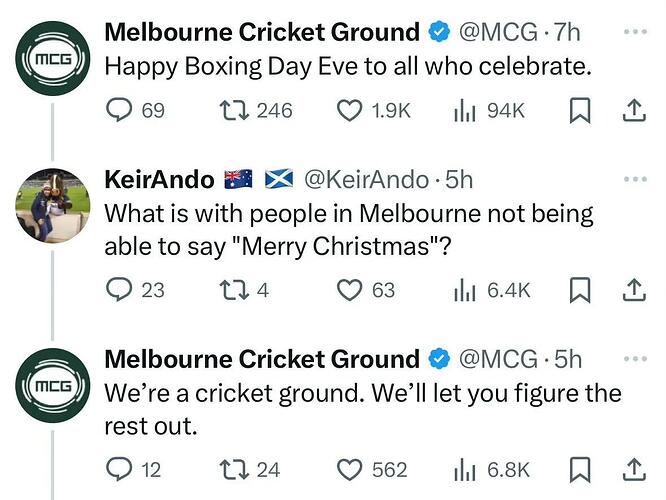Like the Happy Boxing Day Eve tweet

pos(374,110)
